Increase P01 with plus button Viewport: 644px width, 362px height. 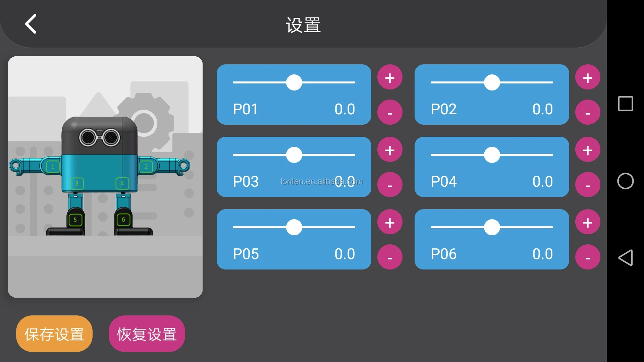pos(390,78)
